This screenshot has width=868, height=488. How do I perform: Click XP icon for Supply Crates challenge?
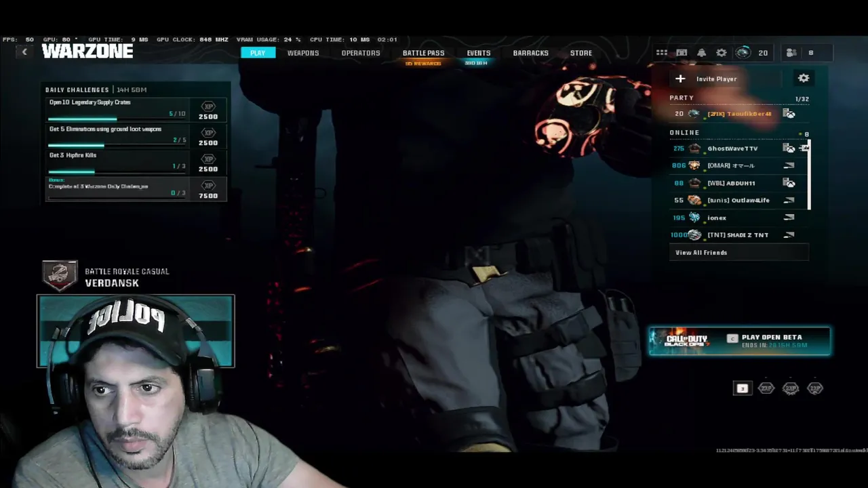208,106
